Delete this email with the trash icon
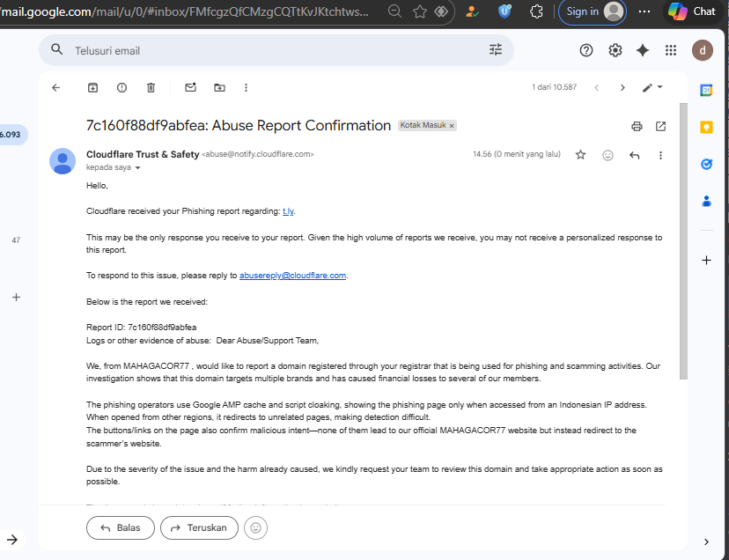The width and height of the screenshot is (729, 560). click(151, 87)
